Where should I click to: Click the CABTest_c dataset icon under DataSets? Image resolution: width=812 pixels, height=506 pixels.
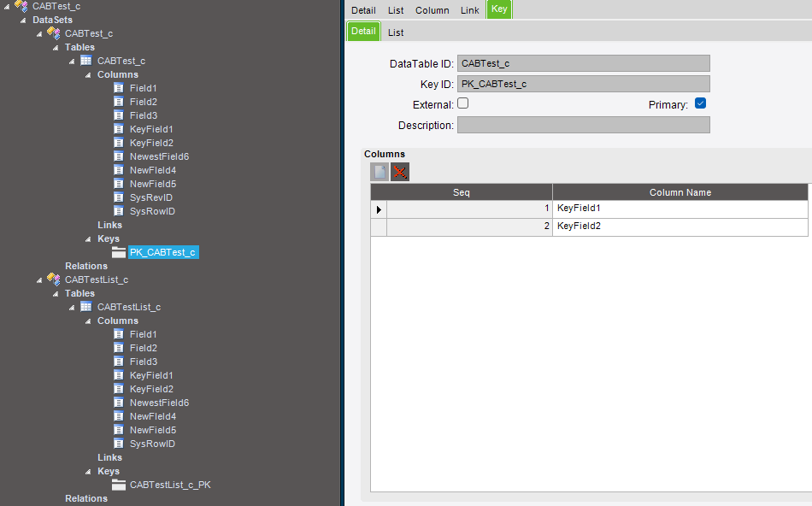pyautogui.click(x=53, y=33)
